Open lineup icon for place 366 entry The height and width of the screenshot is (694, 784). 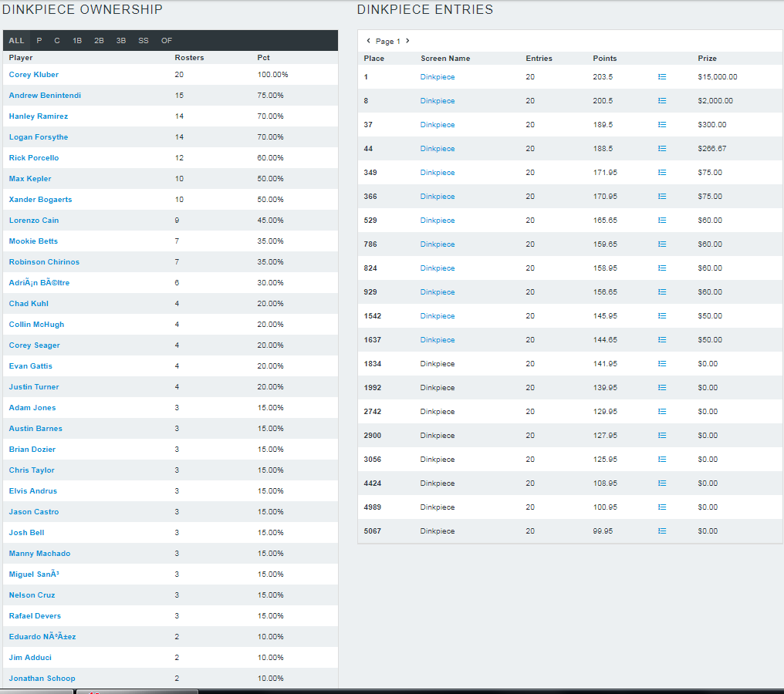coord(662,197)
